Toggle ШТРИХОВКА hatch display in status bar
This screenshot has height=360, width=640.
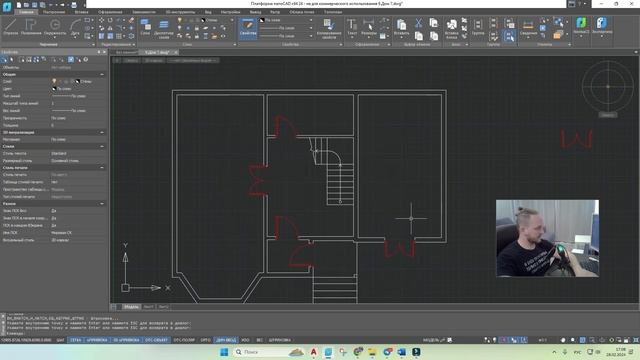tap(280, 340)
